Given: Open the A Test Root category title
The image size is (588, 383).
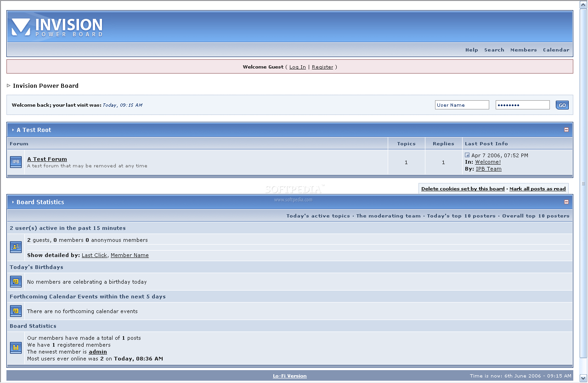Looking at the screenshot, I should (34, 130).
